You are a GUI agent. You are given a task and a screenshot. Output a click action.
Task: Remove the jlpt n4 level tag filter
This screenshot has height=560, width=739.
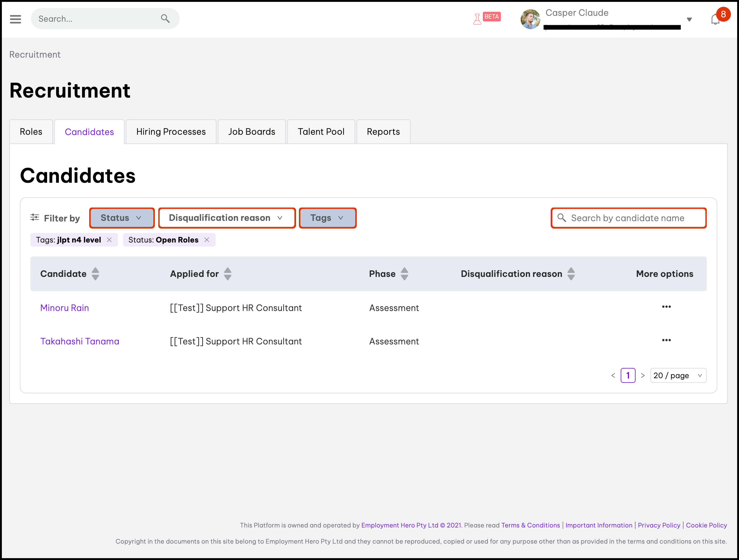point(109,240)
